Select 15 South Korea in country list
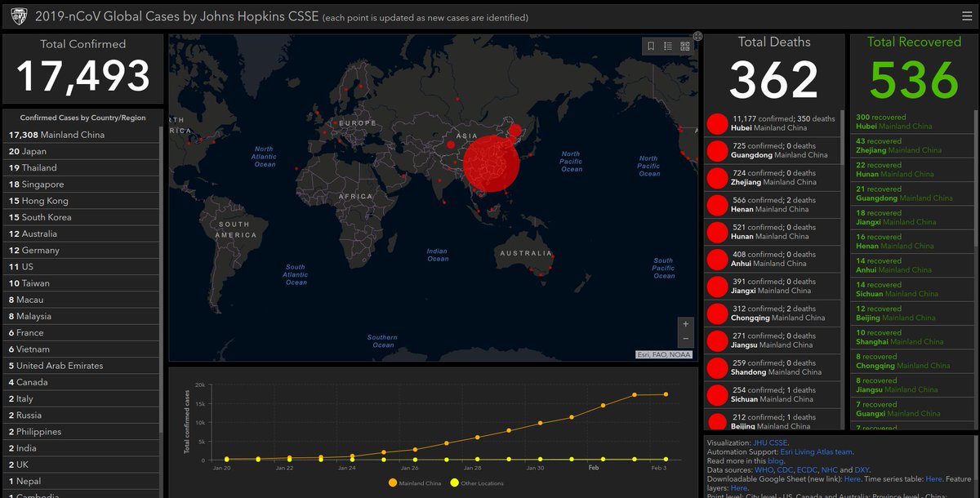Viewport: 980px width, 498px height. (x=82, y=217)
